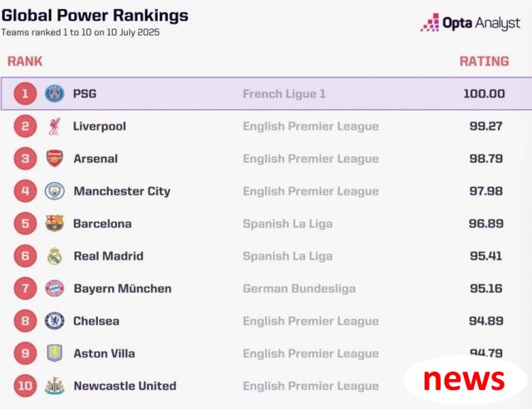The image size is (532, 409).
Task: Open the Barcelona crest icon
Action: coord(54,224)
